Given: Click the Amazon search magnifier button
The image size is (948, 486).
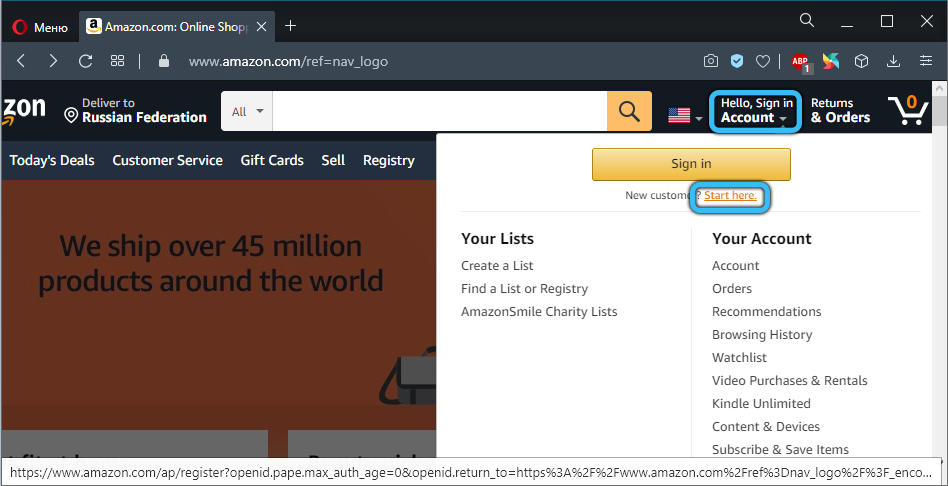Looking at the screenshot, I should 629,111.
